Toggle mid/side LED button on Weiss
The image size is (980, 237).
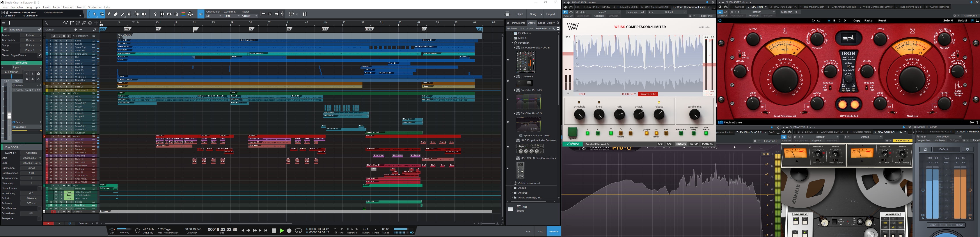pos(681,133)
